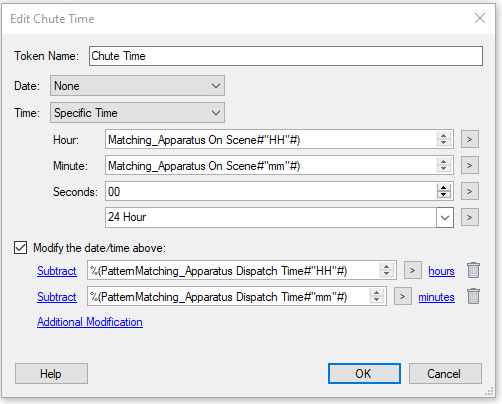Expand the Date dropdown showing None
The width and height of the screenshot is (502, 404).
(137, 86)
